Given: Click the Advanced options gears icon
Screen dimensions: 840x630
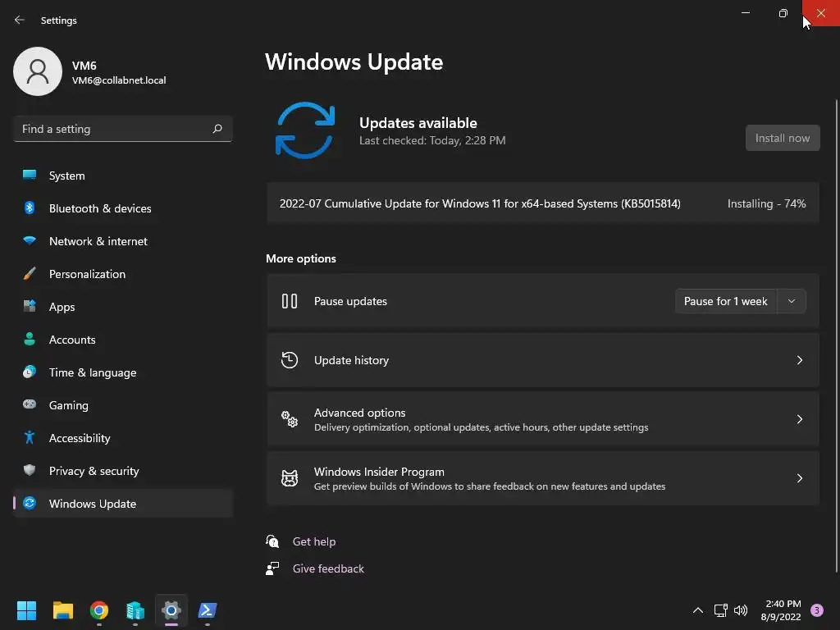Looking at the screenshot, I should (290, 419).
